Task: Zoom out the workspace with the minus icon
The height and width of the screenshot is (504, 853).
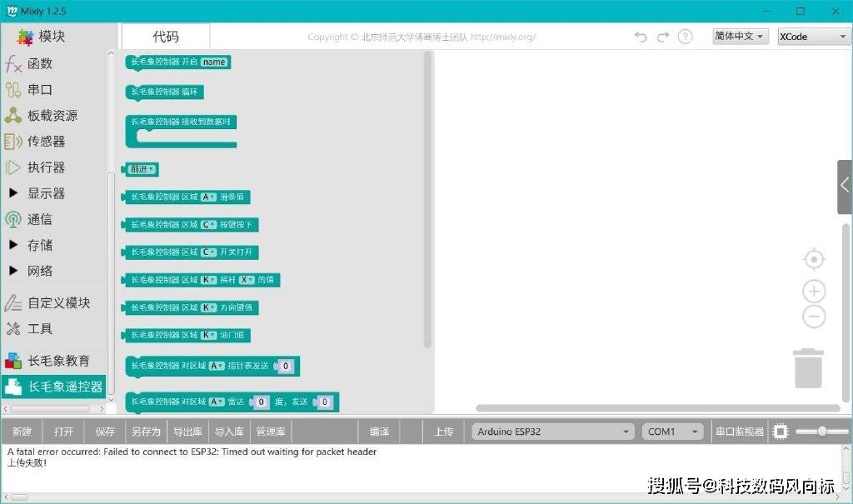Action: [814, 317]
